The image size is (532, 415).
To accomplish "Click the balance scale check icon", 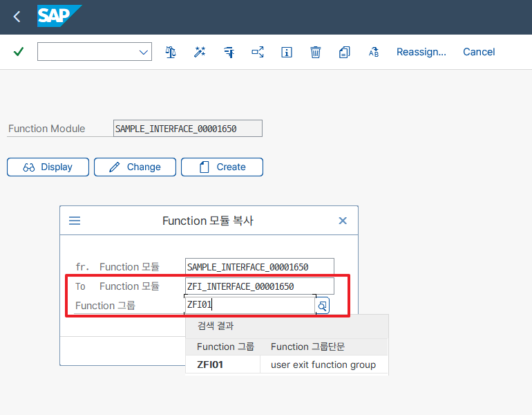I will tap(171, 52).
